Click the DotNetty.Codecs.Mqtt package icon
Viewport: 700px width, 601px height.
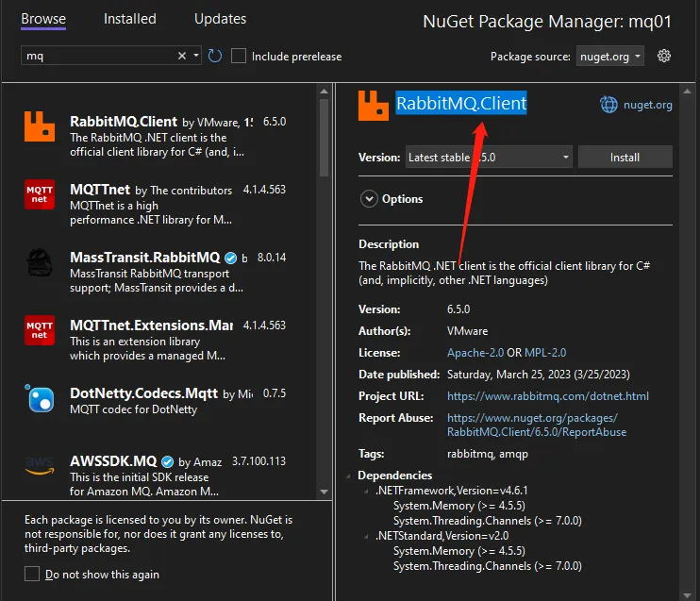(x=40, y=398)
